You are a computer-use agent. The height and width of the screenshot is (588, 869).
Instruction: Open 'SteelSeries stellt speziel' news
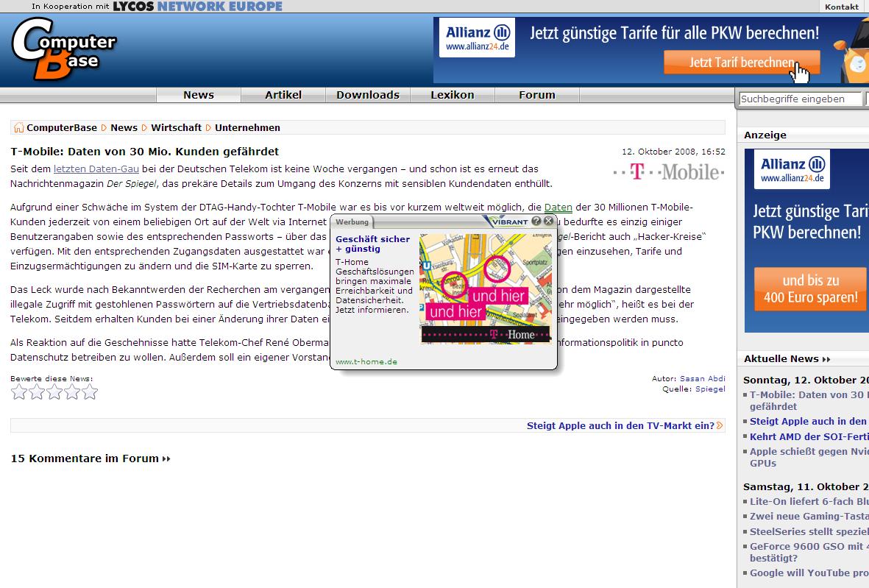809,531
